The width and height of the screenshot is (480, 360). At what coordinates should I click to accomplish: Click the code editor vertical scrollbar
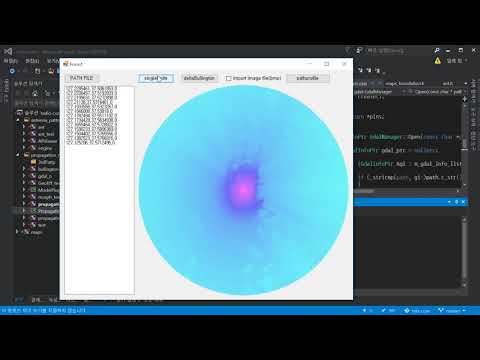(x=465, y=145)
